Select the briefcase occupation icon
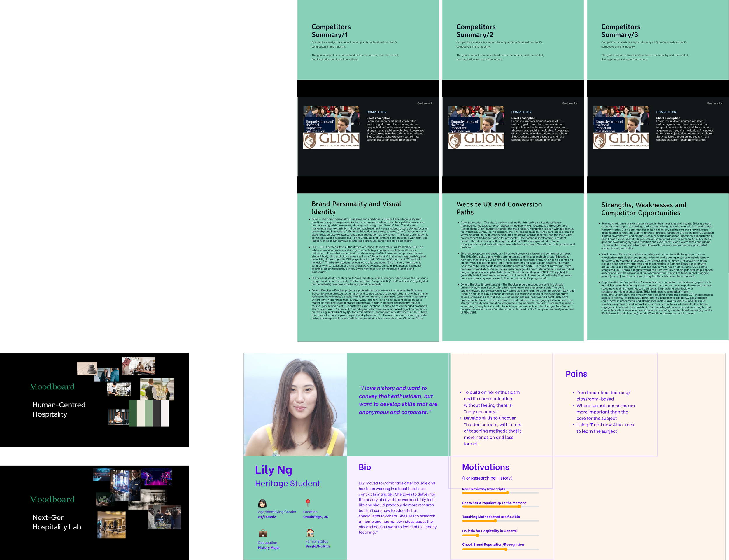 263,533
